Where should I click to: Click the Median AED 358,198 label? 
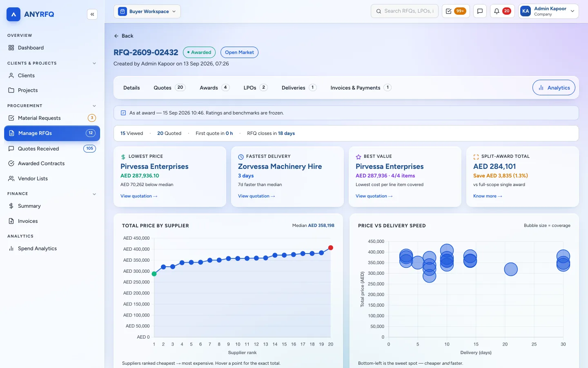click(313, 226)
